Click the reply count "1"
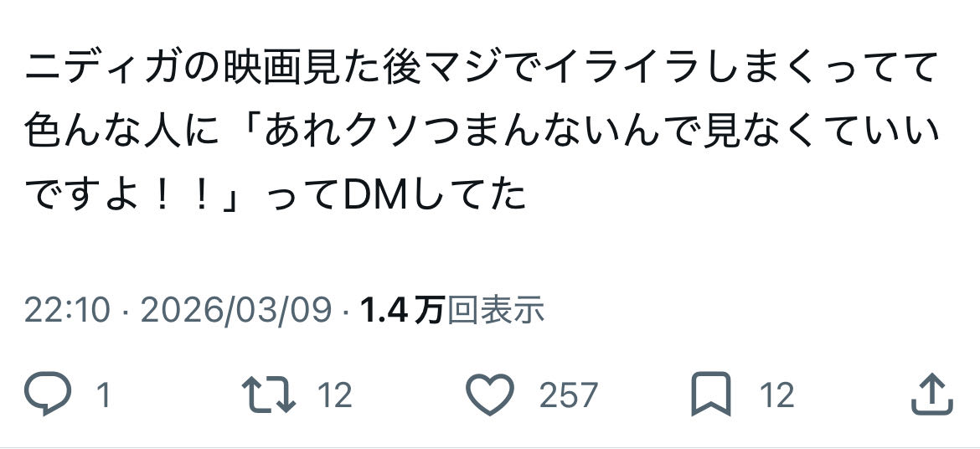 105,396
